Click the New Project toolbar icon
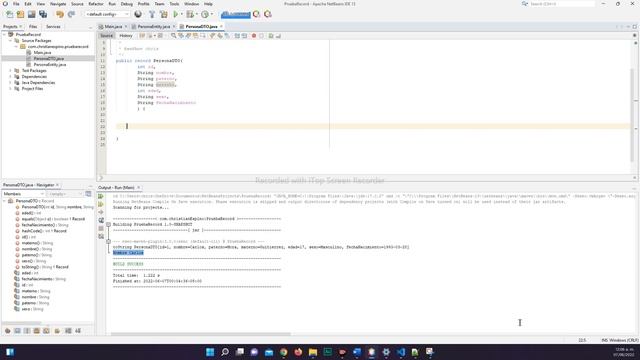Viewport: 640px width, 360px height. pyautogui.click(x=20, y=14)
